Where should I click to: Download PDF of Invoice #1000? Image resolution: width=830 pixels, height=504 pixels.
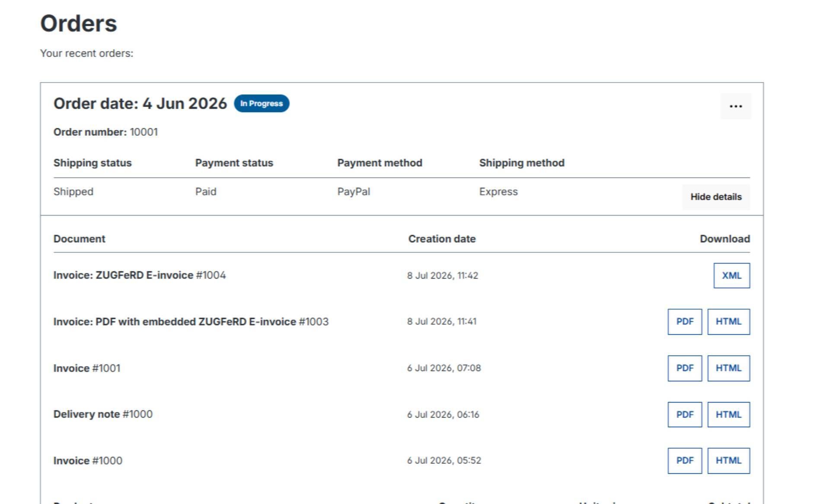coord(685,461)
